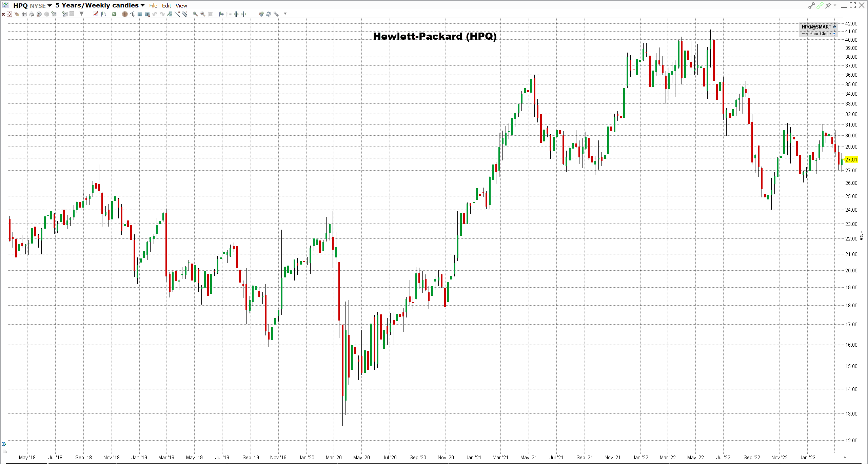Click the green histogram bars icon
Viewport: 868px width, 464px height.
170,14
